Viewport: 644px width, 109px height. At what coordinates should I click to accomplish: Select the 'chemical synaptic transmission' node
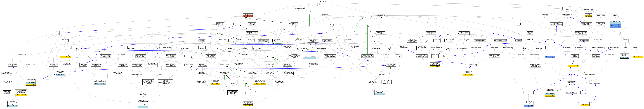tap(391, 65)
